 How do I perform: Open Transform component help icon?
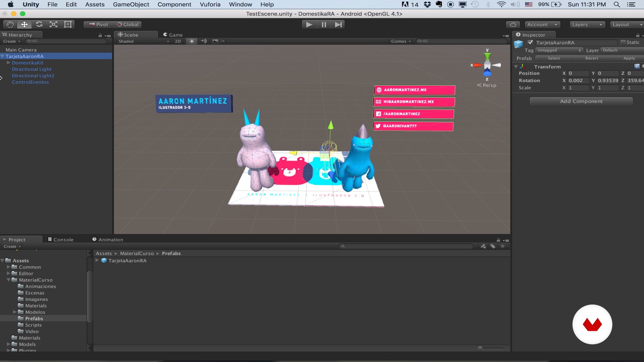[x=637, y=66]
